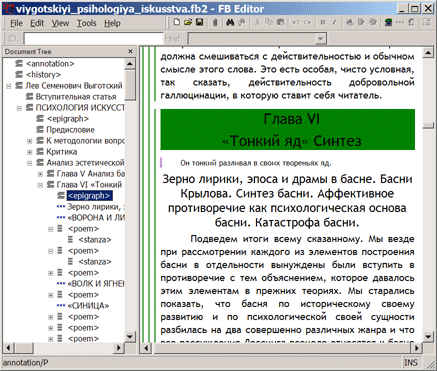
Task: Open a file using the folder toolbar icon
Action: pyautogui.click(x=188, y=22)
